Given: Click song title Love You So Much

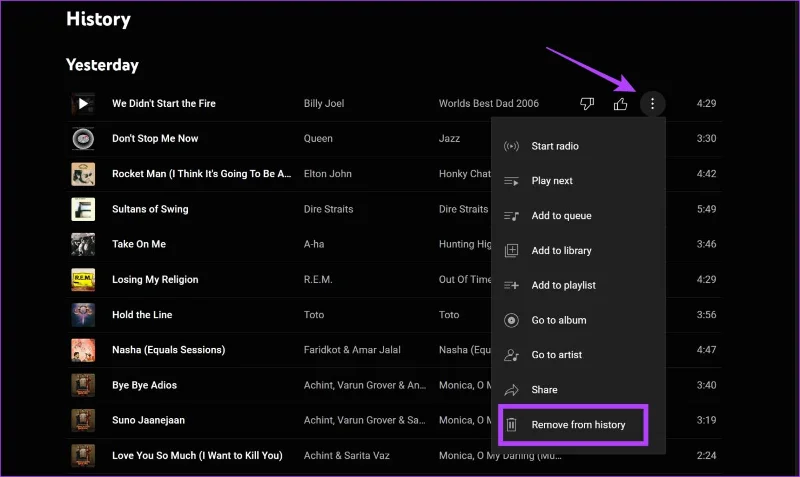Looking at the screenshot, I should click(197, 456).
